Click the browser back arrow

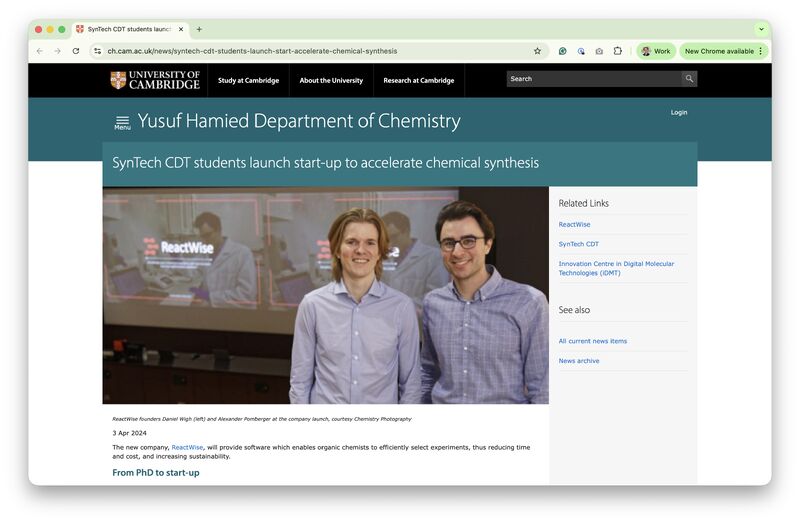[40, 51]
